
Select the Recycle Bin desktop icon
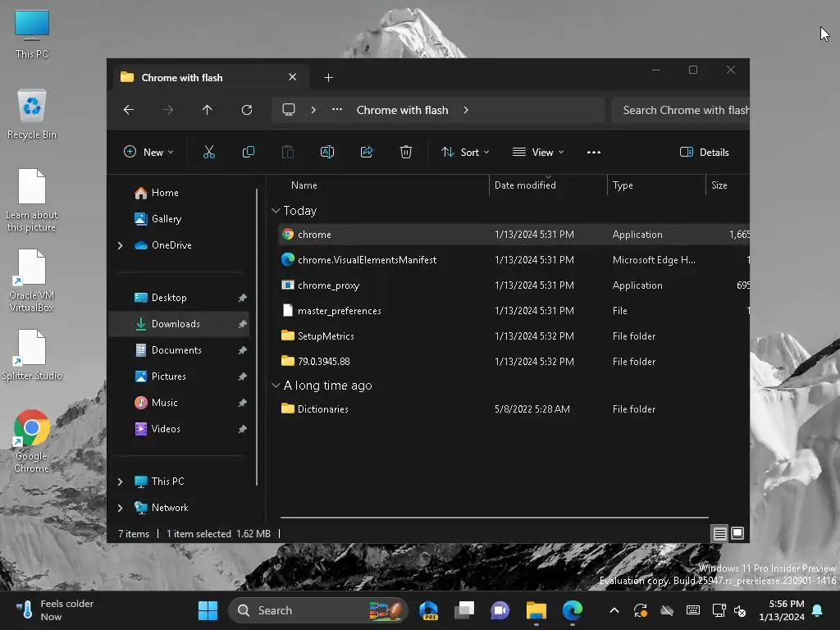tap(32, 114)
